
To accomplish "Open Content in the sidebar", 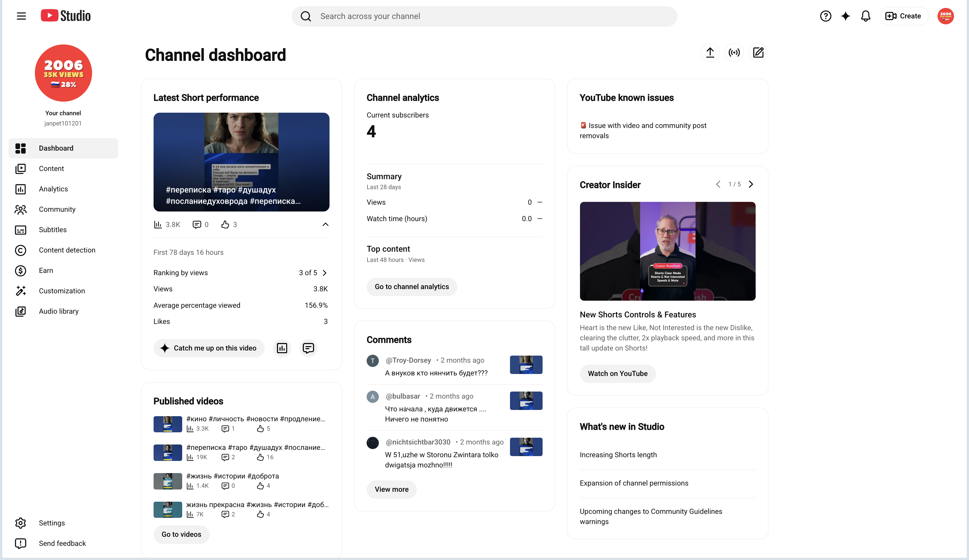I will (x=63, y=169).
